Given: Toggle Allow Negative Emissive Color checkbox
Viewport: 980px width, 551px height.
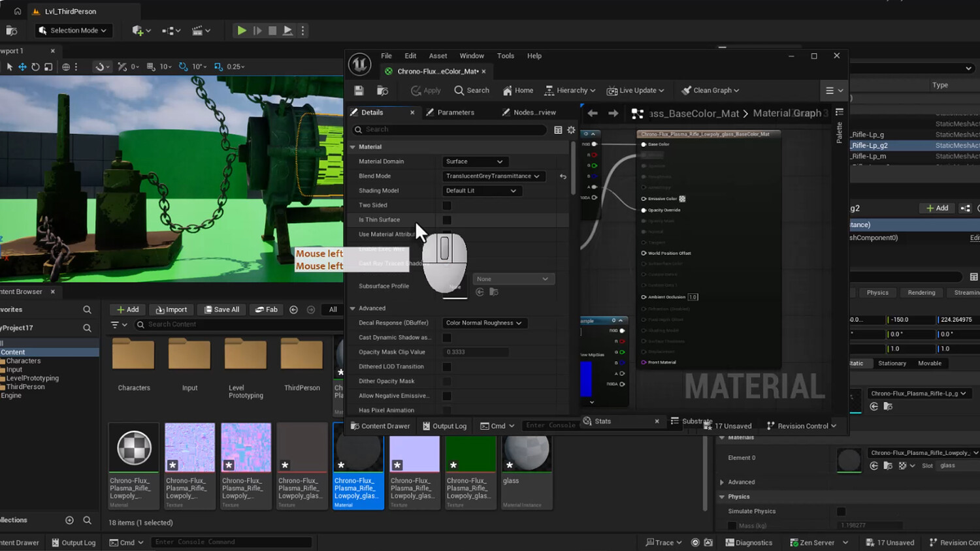Looking at the screenshot, I should [x=447, y=396].
